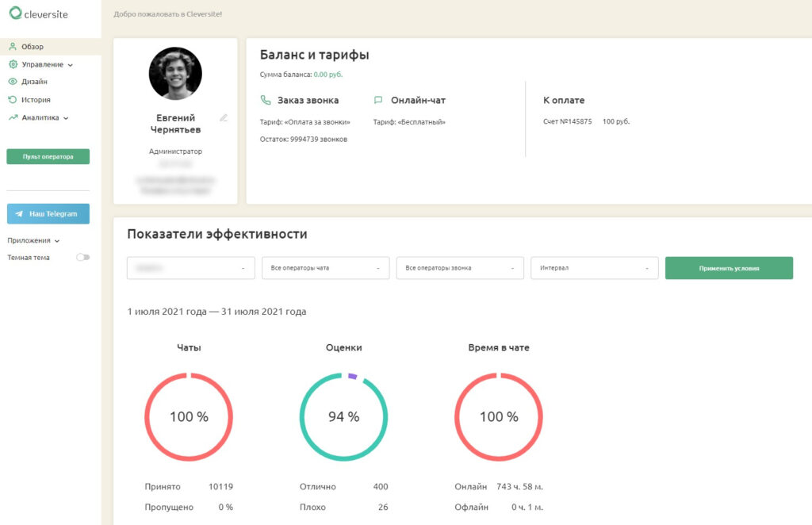The height and width of the screenshot is (525, 812).
Task: Click the Аналитика chart icon
Action: (x=13, y=117)
